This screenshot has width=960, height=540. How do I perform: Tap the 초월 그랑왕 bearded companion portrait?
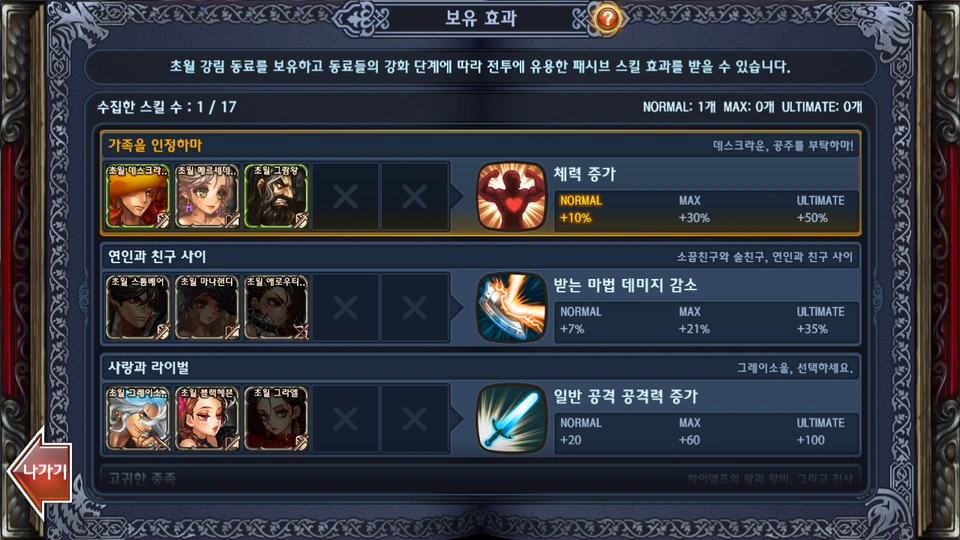(276, 197)
